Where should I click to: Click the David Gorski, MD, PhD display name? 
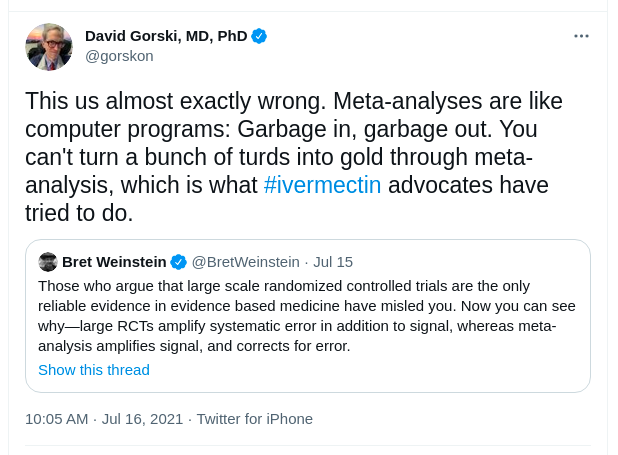(166, 36)
